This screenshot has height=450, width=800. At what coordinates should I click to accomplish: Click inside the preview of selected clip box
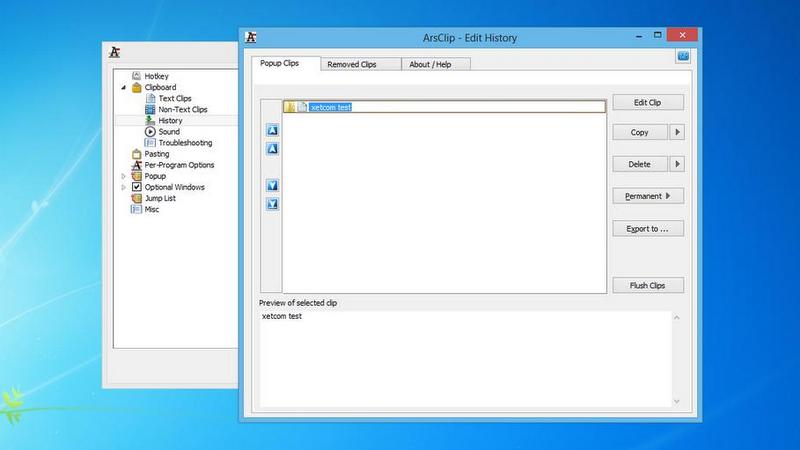[x=465, y=359]
